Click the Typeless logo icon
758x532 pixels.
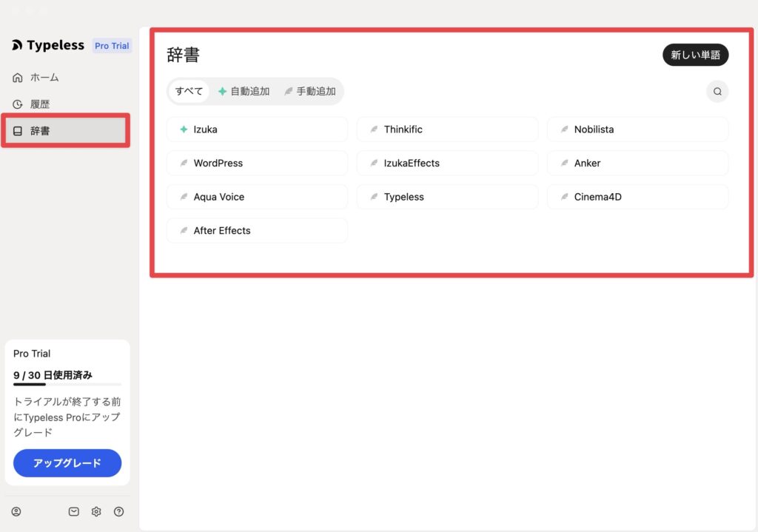(17, 46)
